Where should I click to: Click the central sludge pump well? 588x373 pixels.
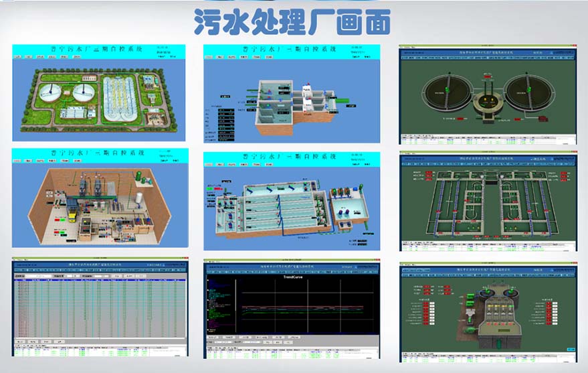(489, 104)
